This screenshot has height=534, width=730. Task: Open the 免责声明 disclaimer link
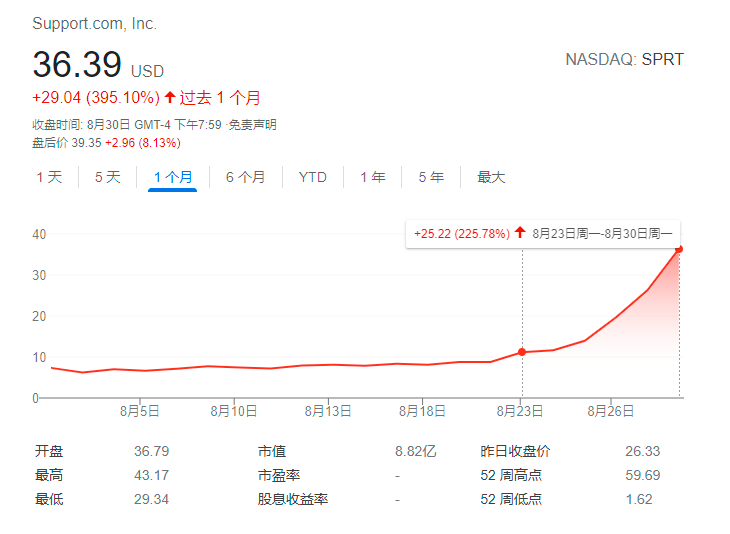252,125
